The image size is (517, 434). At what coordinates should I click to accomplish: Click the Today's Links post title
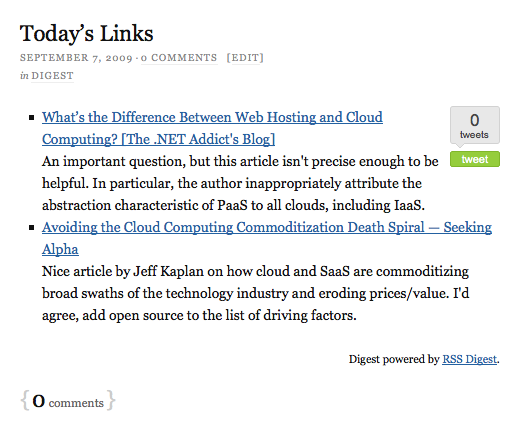click(x=87, y=33)
